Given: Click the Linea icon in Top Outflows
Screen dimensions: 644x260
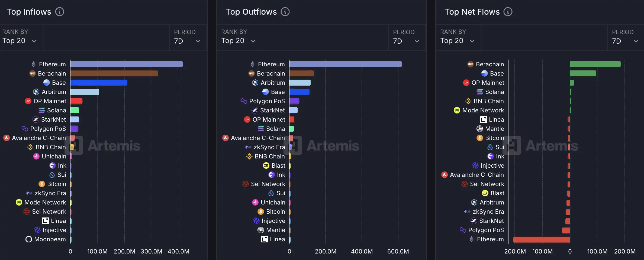Looking at the screenshot, I should pos(265,239).
